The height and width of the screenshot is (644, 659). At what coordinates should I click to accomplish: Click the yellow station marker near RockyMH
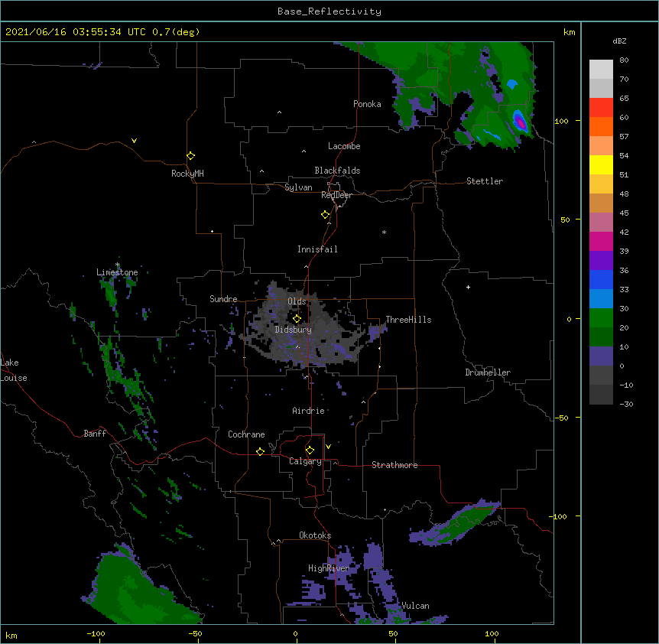(190, 156)
